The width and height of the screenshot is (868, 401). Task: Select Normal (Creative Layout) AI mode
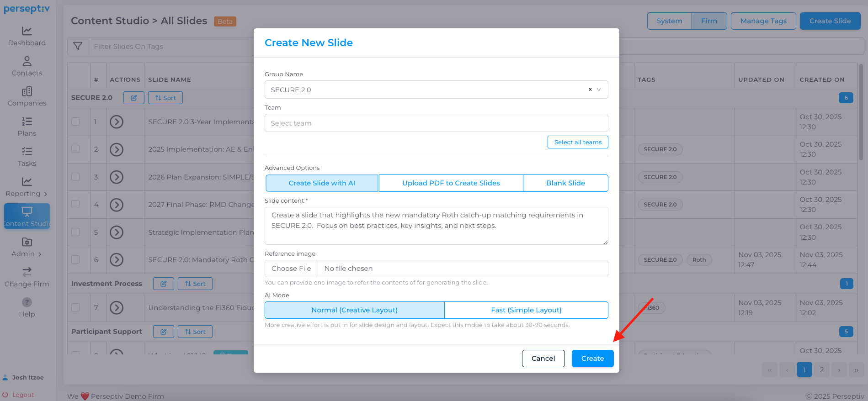(354, 310)
